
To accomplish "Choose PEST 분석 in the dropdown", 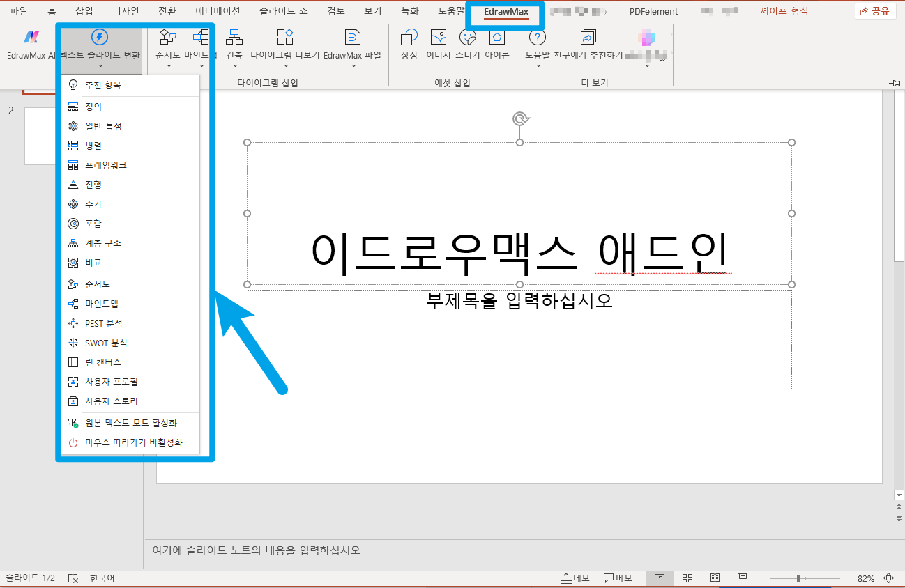I will pyautogui.click(x=130, y=323).
